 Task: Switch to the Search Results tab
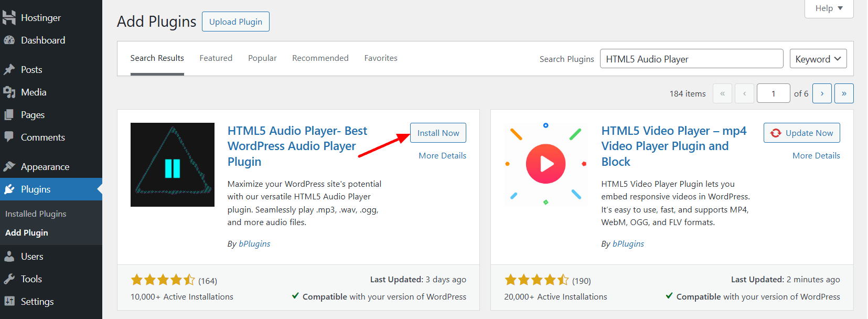[x=157, y=58]
